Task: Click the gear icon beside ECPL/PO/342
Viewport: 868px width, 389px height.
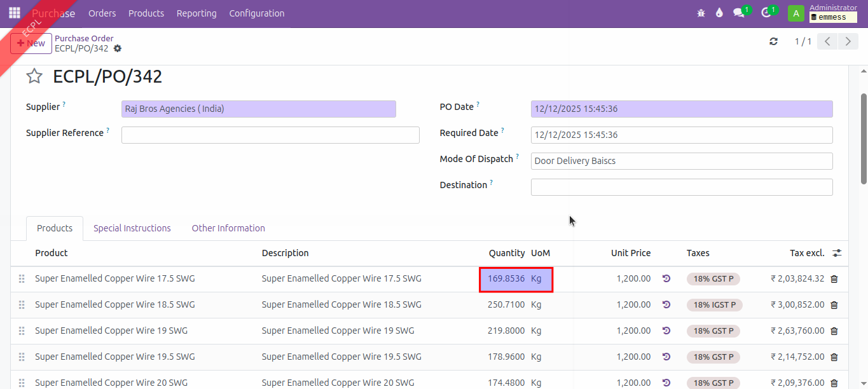Action: point(118,49)
